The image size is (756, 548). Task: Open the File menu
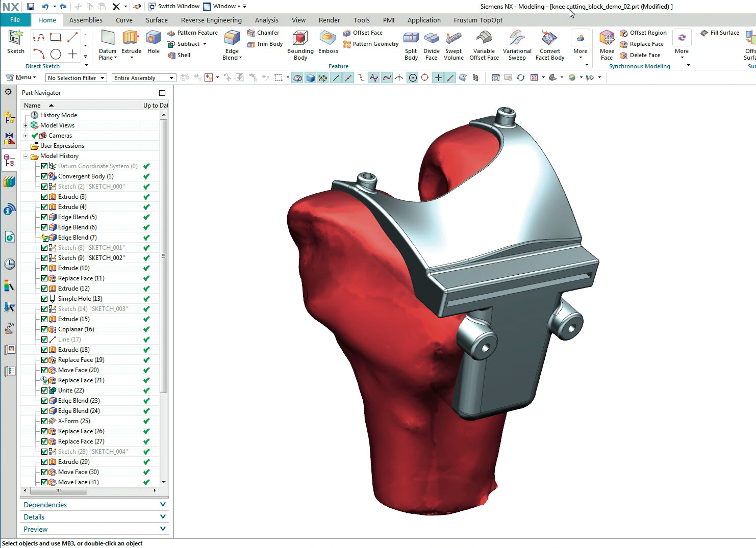pos(15,20)
